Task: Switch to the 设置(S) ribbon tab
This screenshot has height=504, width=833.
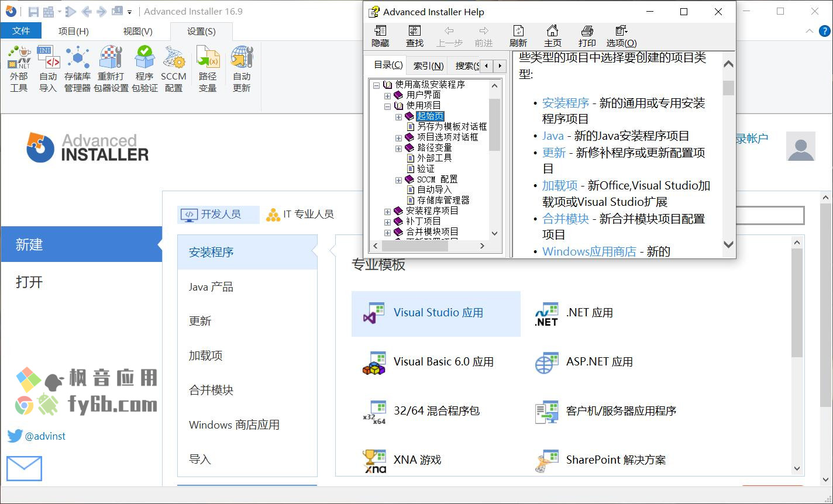Action: click(x=201, y=32)
